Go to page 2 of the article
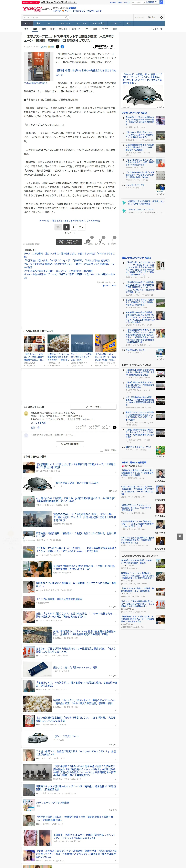This screenshot has width=186, height=868. tap(74, 227)
